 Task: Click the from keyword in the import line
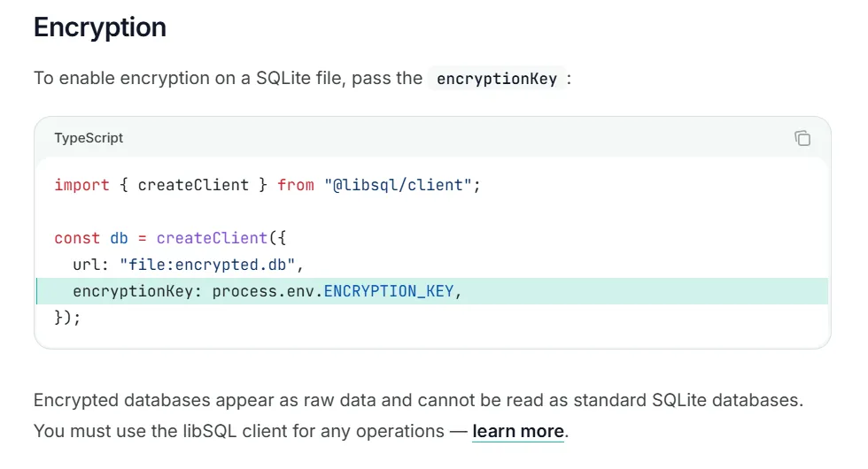coord(296,185)
